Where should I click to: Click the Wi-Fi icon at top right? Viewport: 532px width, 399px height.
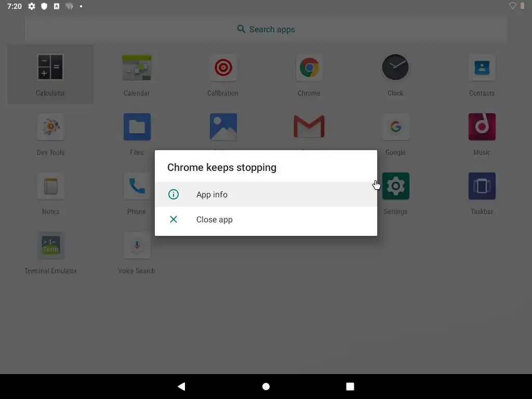coord(512,5)
